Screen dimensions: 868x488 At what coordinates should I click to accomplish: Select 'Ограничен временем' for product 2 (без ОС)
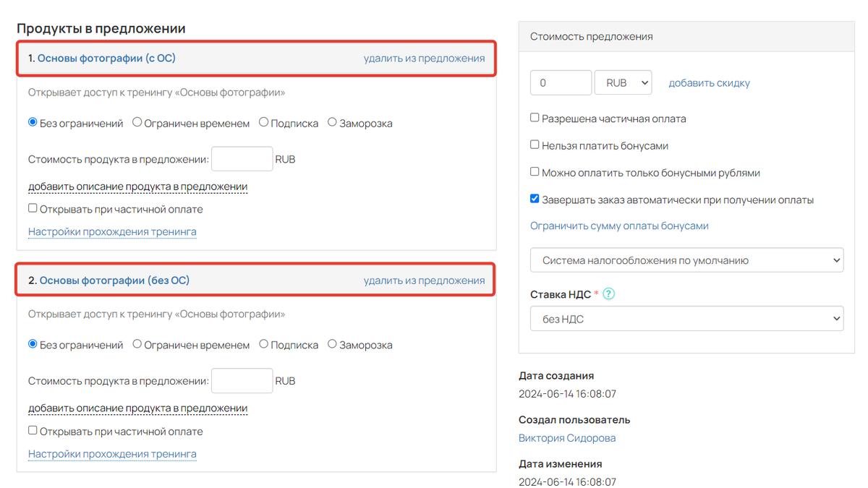coord(137,344)
